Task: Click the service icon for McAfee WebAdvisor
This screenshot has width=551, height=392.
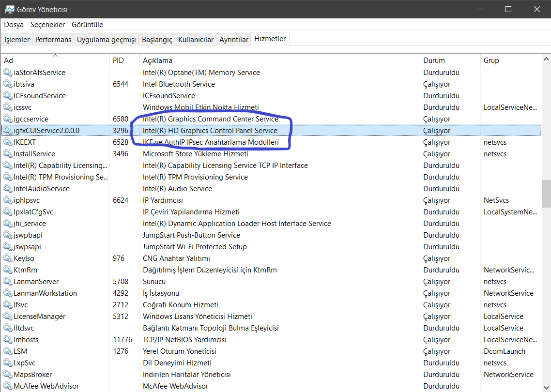Action: (x=8, y=386)
